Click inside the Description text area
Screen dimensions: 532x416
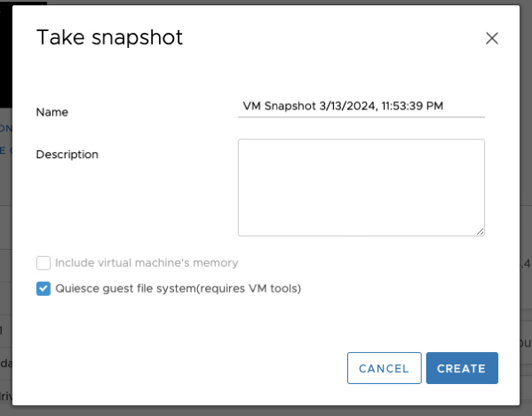361,188
